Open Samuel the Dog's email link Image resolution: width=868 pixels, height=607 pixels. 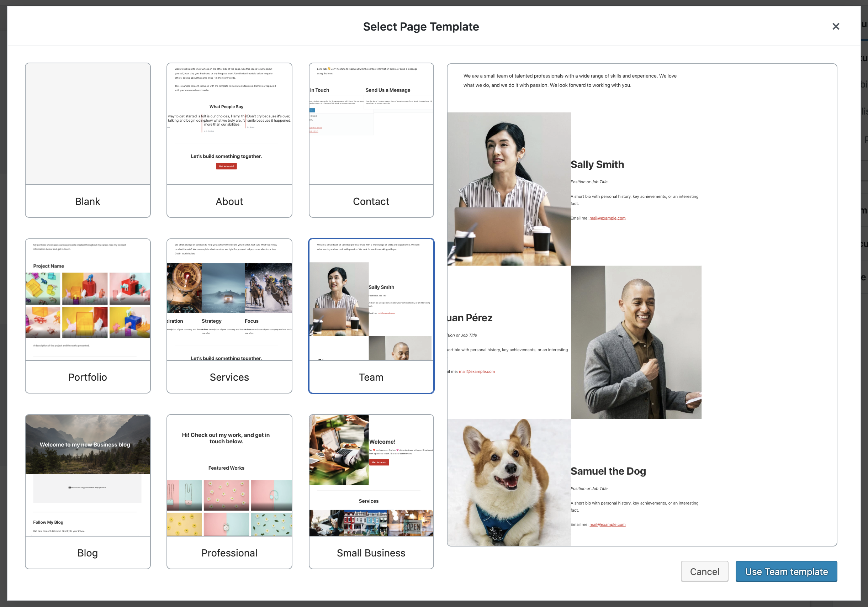[x=607, y=524]
